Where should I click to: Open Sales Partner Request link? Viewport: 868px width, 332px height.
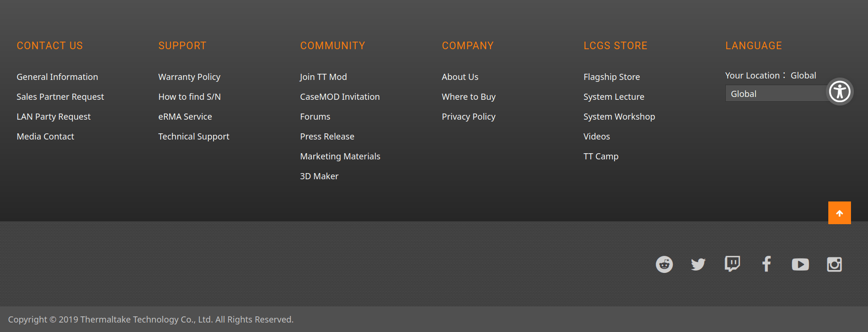pyautogui.click(x=60, y=96)
